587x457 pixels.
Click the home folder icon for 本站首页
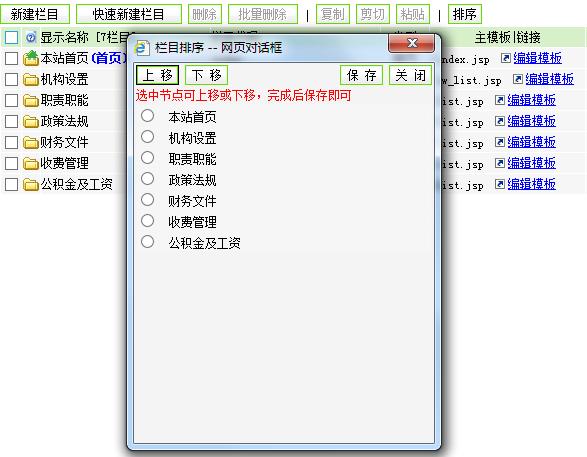coord(31,58)
